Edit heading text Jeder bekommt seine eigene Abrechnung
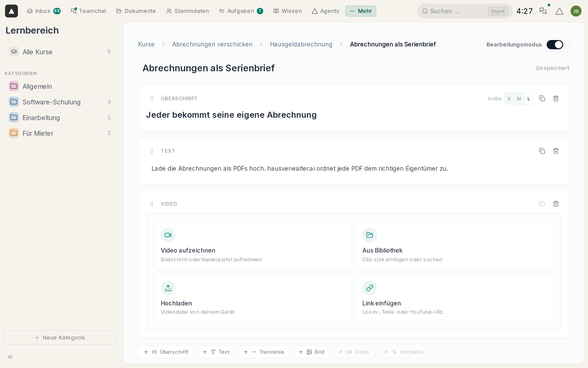The width and height of the screenshot is (588, 368). [x=231, y=115]
